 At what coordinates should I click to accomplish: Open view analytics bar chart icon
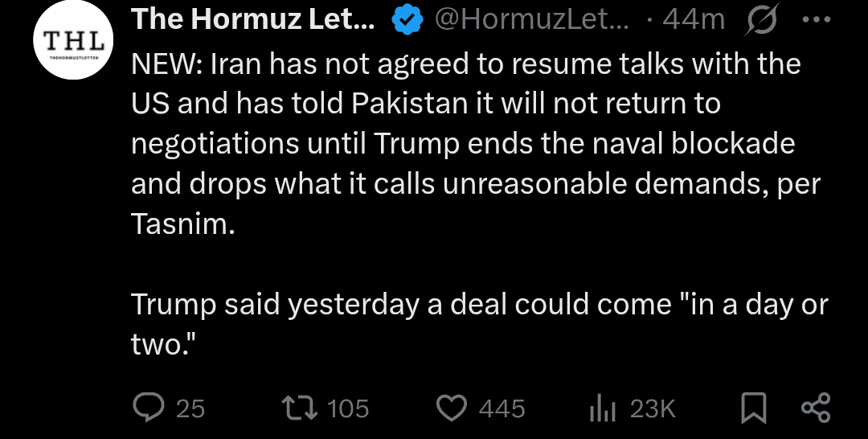602,408
